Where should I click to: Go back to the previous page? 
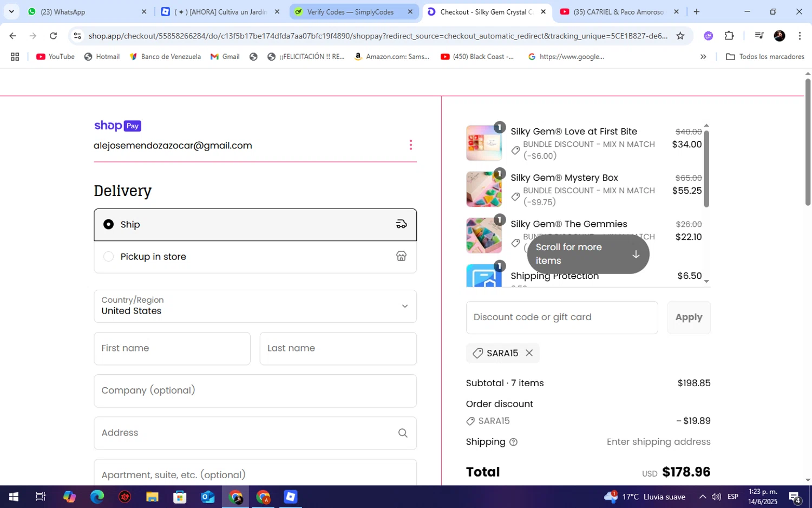[x=12, y=36]
